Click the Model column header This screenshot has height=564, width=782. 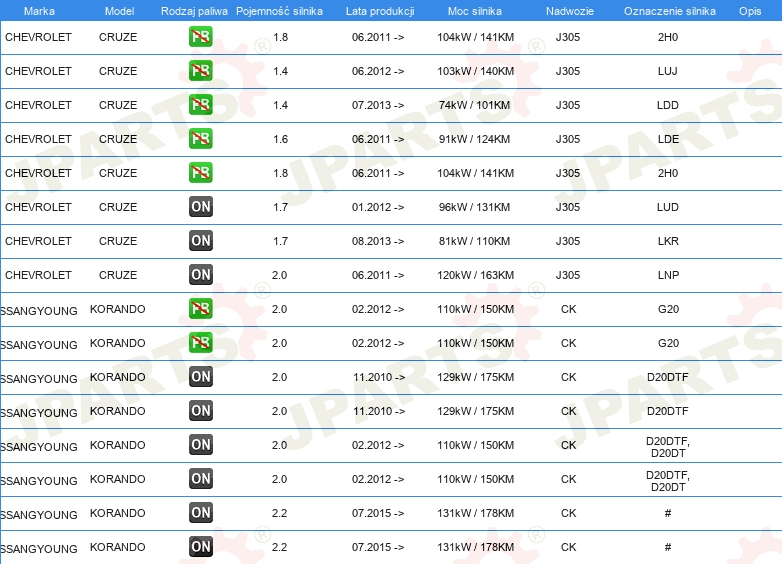[118, 10]
